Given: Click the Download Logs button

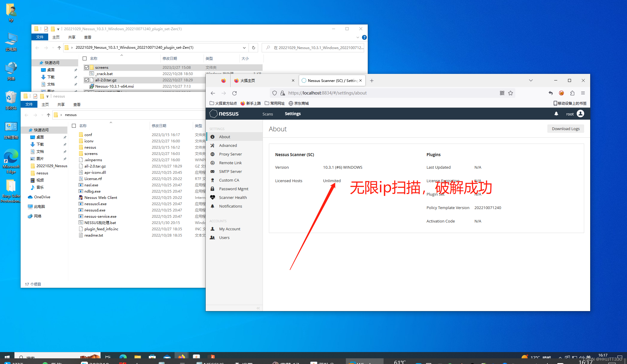Looking at the screenshot, I should (565, 129).
